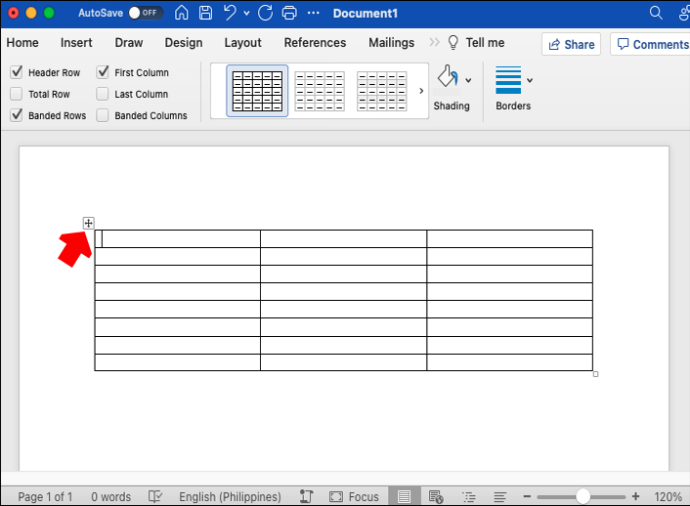
Task: Switch to Web Layout view icon
Action: (436, 497)
